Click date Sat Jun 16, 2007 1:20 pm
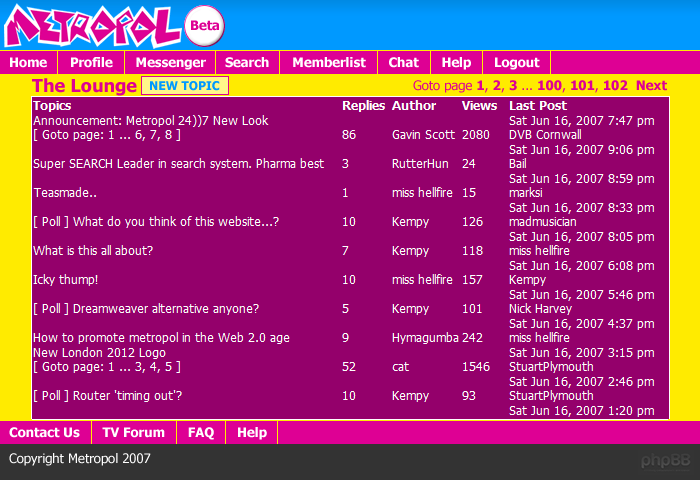This screenshot has height=480, width=700. pyautogui.click(x=582, y=411)
